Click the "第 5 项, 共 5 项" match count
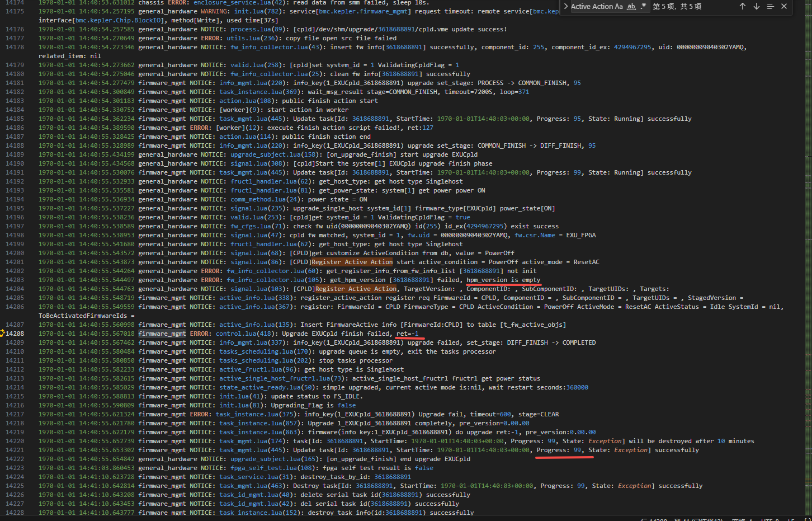Image resolution: width=812 pixels, height=521 pixels. (677, 6)
